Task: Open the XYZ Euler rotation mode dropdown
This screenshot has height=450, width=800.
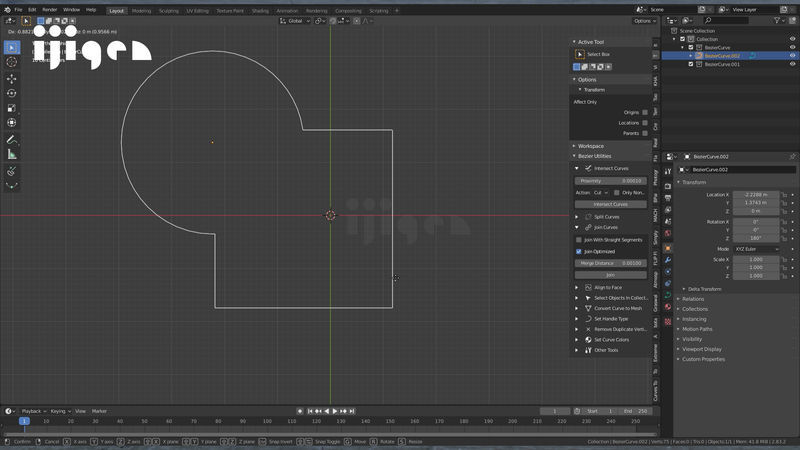Action: point(756,249)
